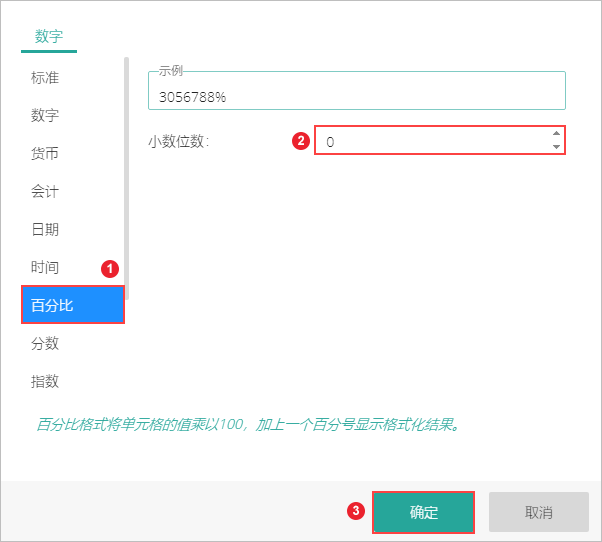
Task: Select 指数 from the category list
Action: (x=45, y=381)
